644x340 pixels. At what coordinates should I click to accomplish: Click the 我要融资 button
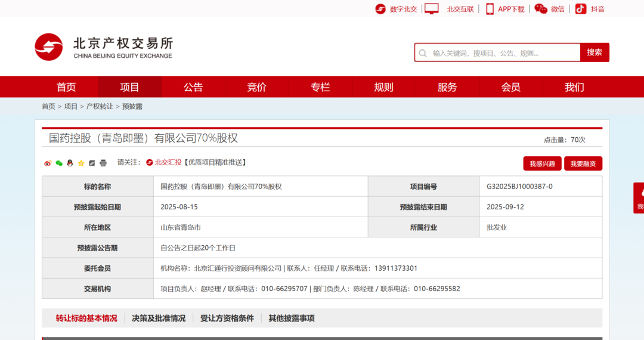pos(583,164)
